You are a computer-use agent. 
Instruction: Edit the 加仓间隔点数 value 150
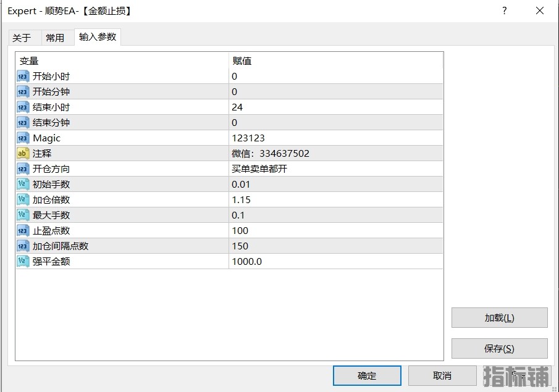click(x=335, y=246)
